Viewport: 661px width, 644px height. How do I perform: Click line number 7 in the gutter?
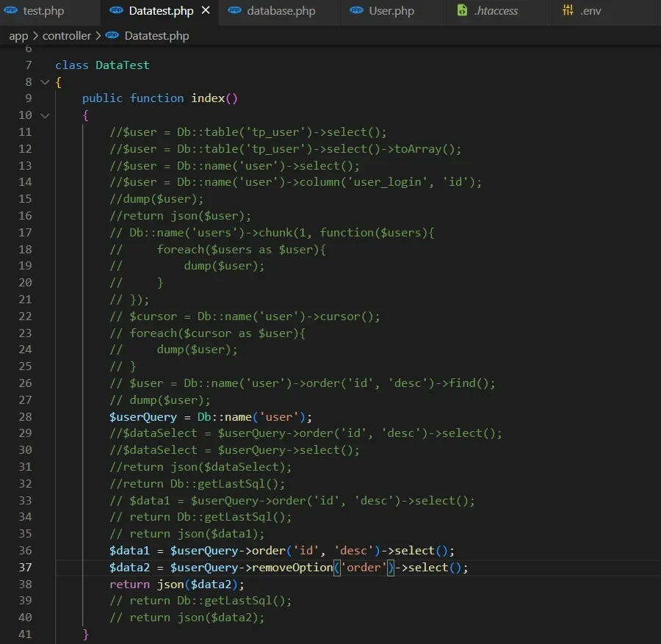point(28,65)
